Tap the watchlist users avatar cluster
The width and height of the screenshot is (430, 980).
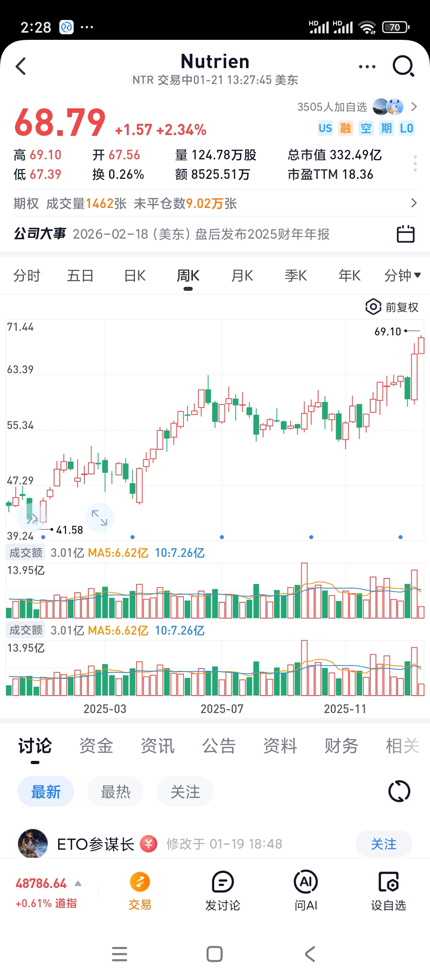click(x=388, y=107)
